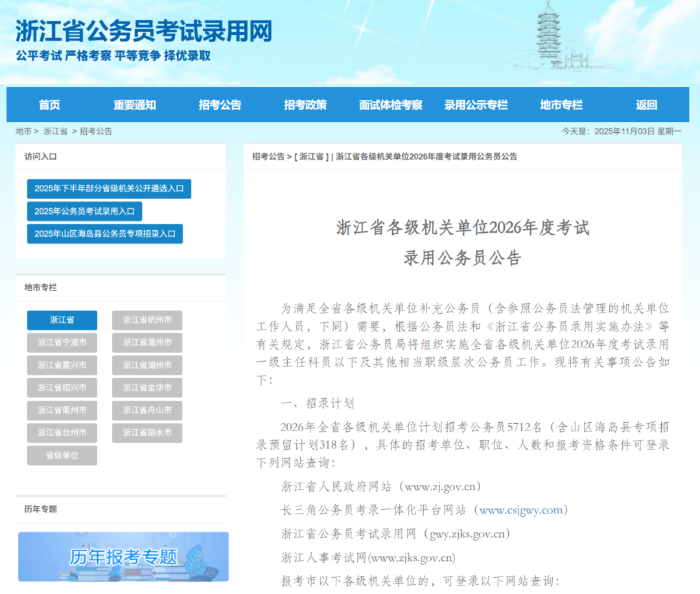
Task: Click the 历年报考专题 banner image
Action: click(123, 556)
